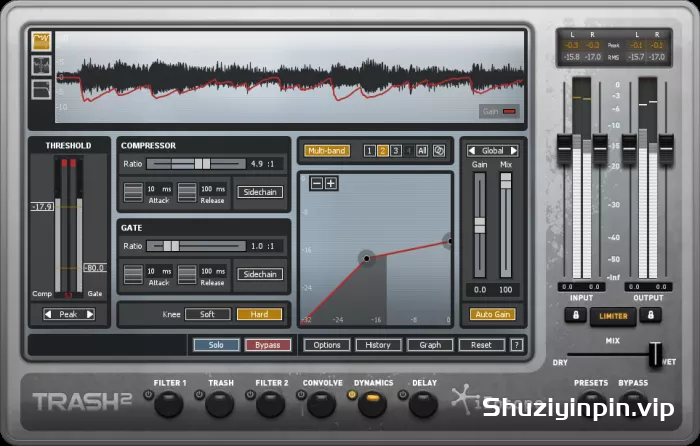Select band 2 button
The width and height of the screenshot is (700, 446).
point(383,151)
